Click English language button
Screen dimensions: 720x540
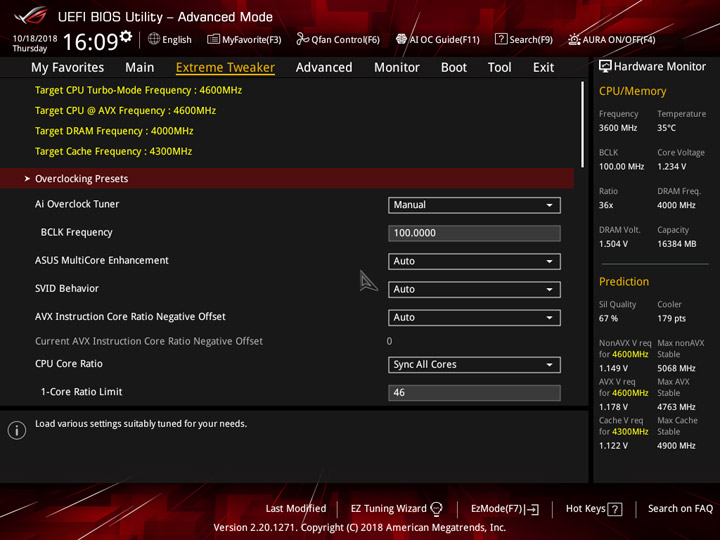(x=170, y=39)
